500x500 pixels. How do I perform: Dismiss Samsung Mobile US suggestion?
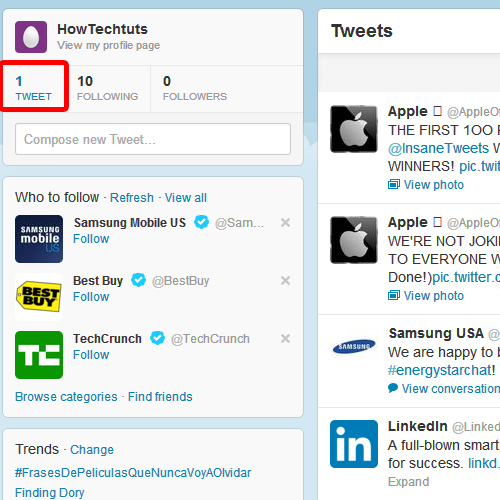tap(285, 222)
